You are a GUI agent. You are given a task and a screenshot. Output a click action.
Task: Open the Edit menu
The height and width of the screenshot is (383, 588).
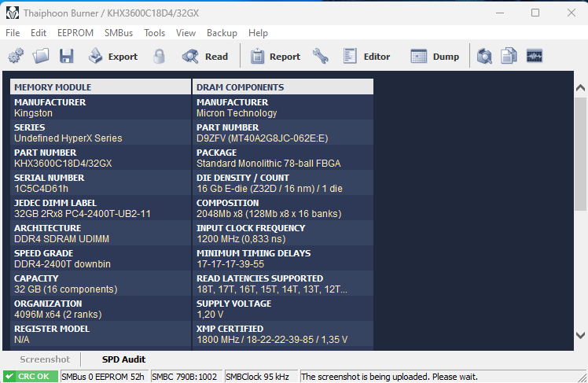click(39, 33)
